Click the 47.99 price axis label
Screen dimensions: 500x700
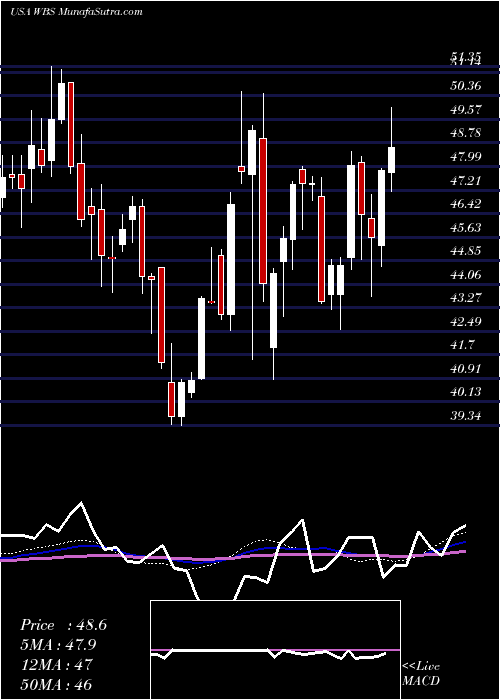(x=466, y=156)
